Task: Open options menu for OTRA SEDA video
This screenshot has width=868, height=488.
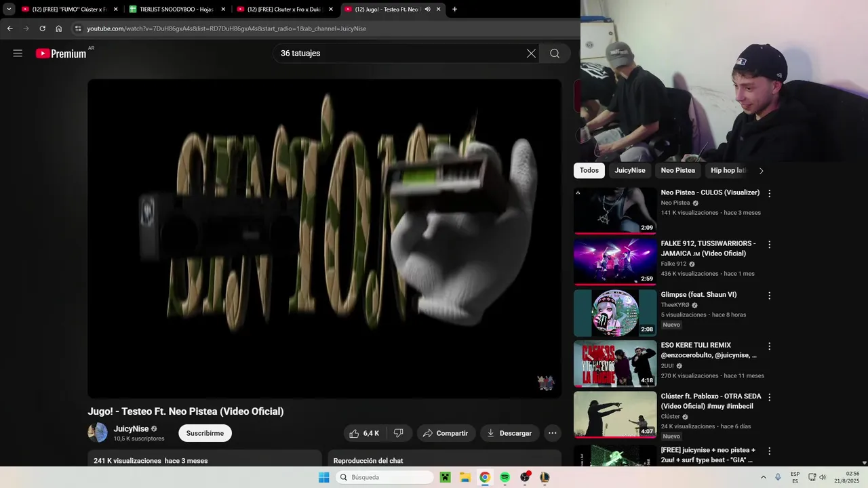Action: [x=769, y=397]
